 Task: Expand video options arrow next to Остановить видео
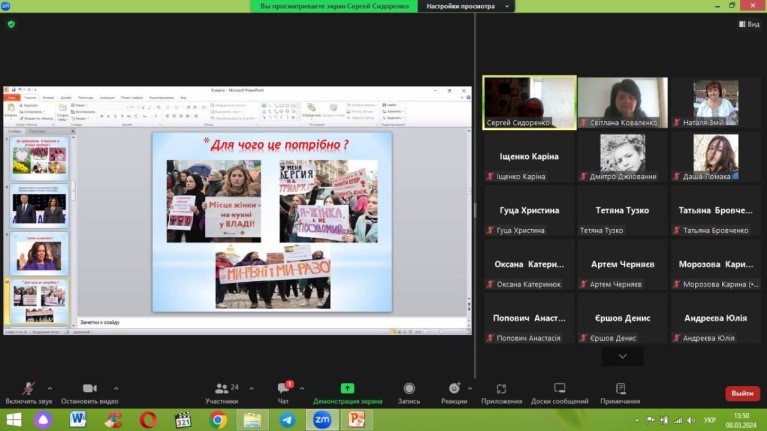(x=116, y=388)
